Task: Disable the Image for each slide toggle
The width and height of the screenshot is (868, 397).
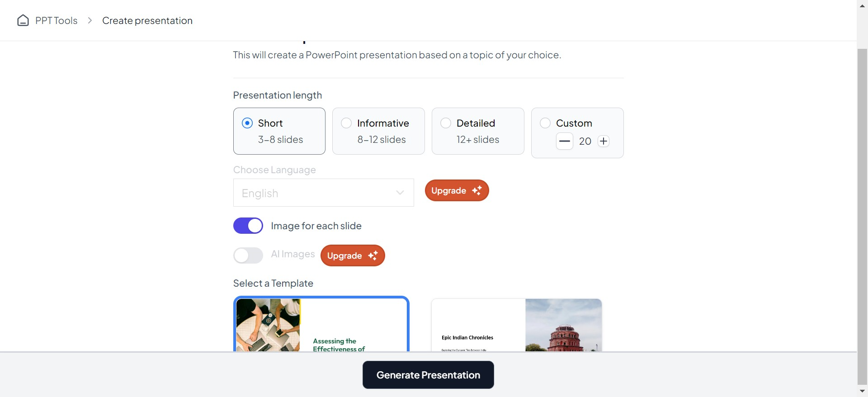Action: (x=248, y=226)
